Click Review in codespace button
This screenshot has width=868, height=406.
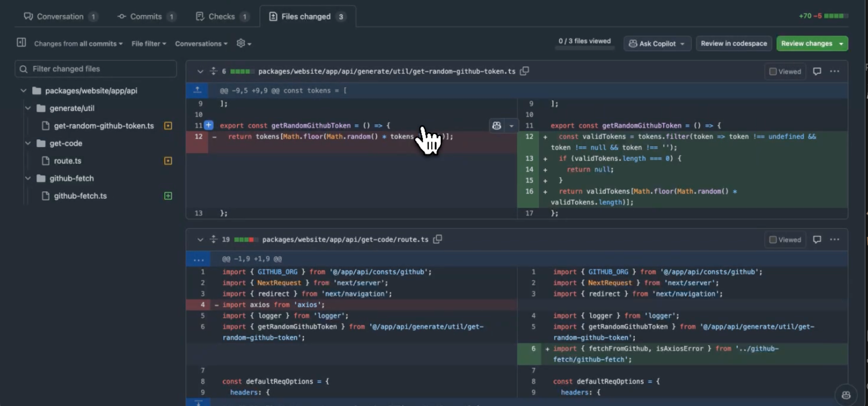point(733,44)
